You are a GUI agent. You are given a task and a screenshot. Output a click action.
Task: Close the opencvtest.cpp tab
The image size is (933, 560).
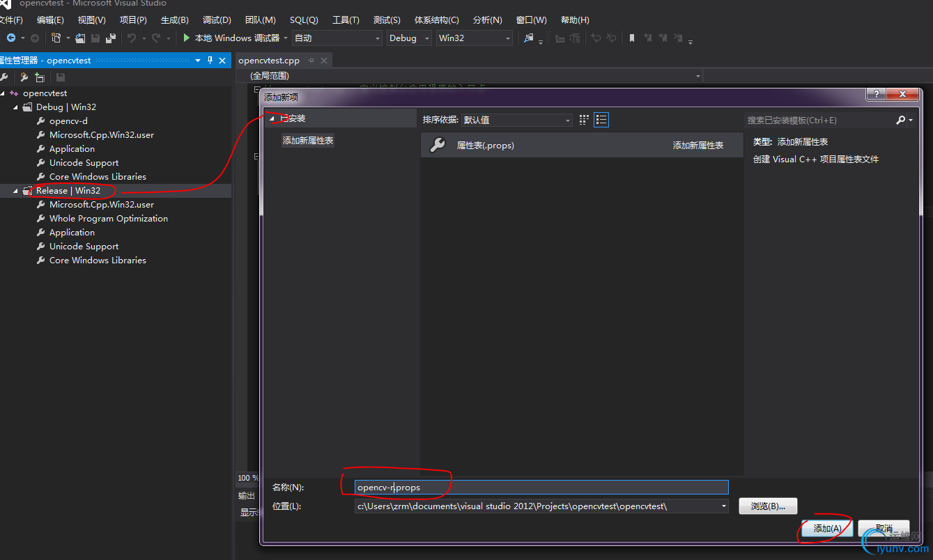pyautogui.click(x=325, y=61)
